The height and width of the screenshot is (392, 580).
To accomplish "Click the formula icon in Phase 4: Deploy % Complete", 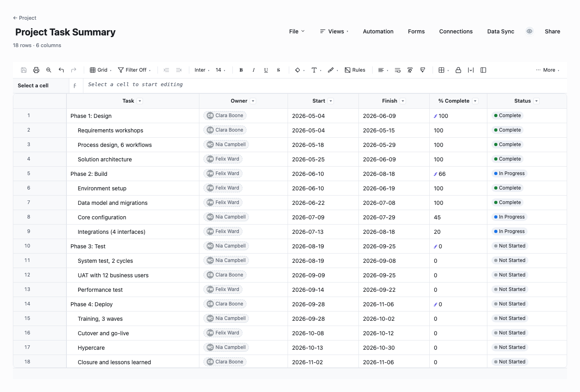I will 435,305.
